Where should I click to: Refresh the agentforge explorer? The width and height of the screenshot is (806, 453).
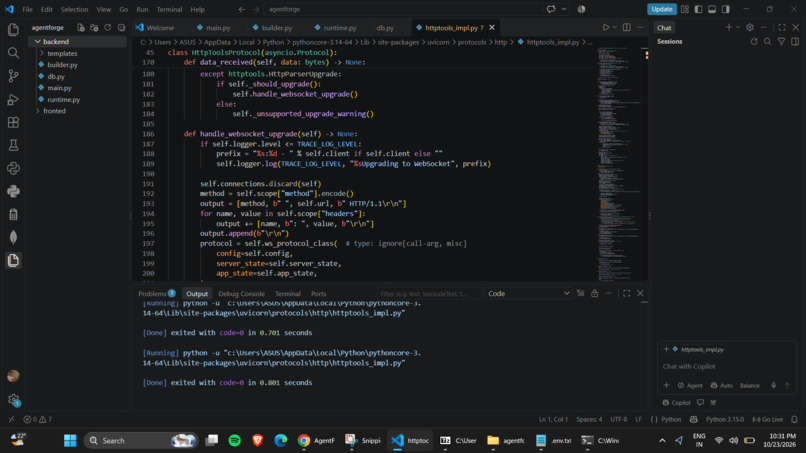pos(107,28)
